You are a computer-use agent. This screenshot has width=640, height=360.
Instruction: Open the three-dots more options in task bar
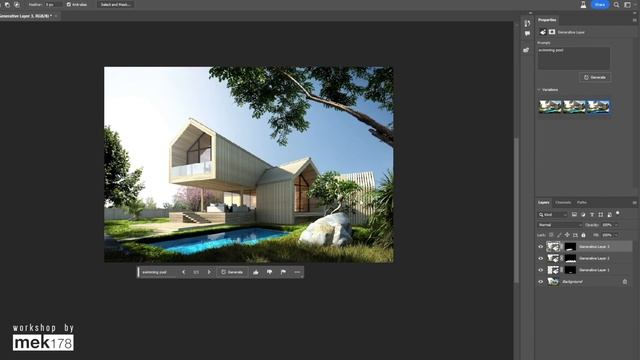(297, 272)
